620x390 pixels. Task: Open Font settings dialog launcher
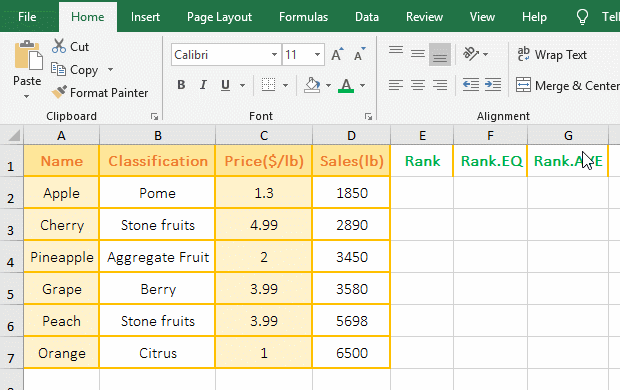(x=369, y=116)
